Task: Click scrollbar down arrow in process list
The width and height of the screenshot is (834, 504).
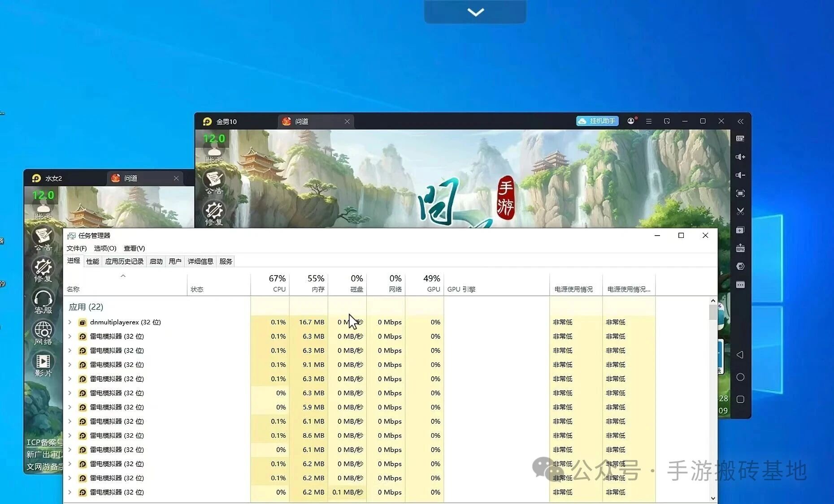Action: [713, 498]
